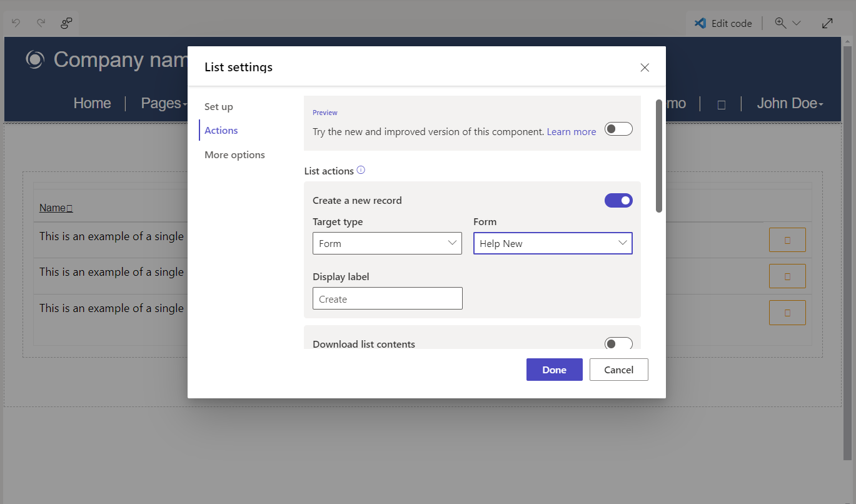
Task: Expand canvas with the fullscreen arrow icon
Action: pos(827,23)
